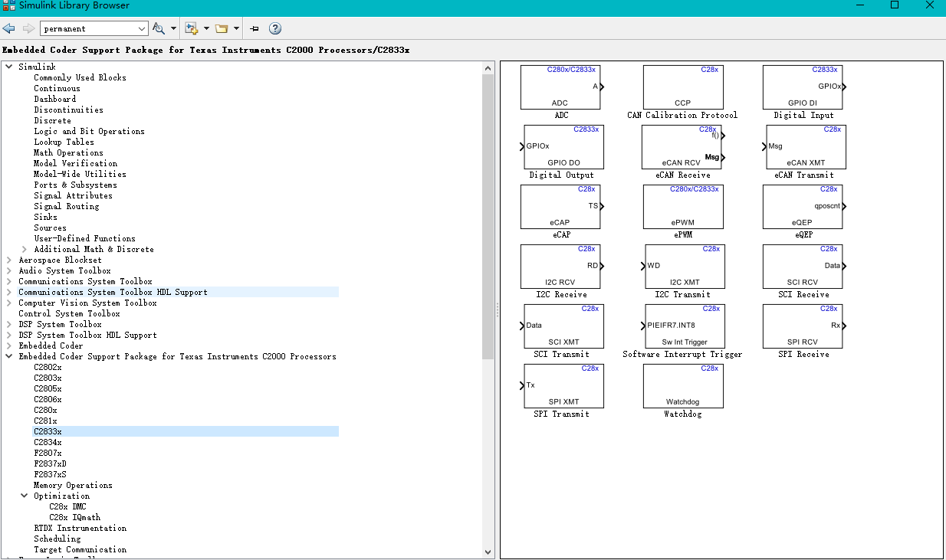Click the tree scrollbar down arrow

488,551
